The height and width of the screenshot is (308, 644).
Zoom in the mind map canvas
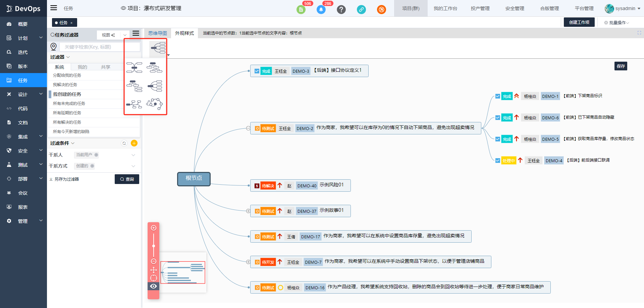[x=154, y=228]
